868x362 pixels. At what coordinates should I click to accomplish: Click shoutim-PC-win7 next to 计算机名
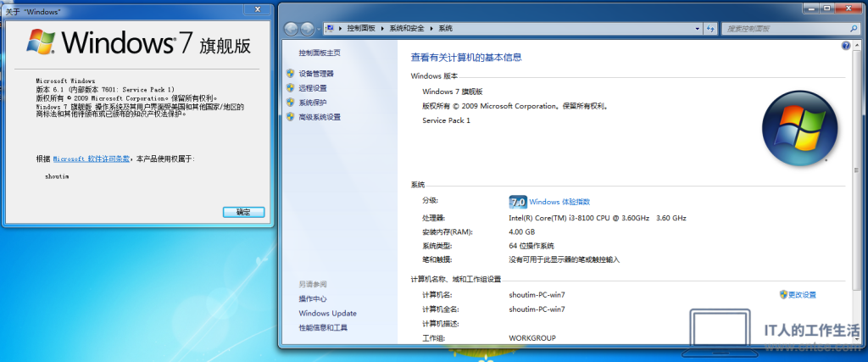tap(537, 295)
